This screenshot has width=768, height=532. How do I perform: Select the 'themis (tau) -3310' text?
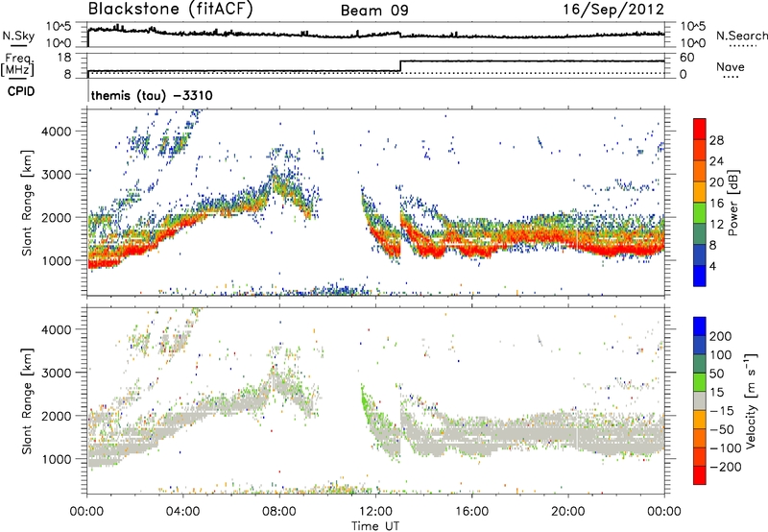(152, 95)
